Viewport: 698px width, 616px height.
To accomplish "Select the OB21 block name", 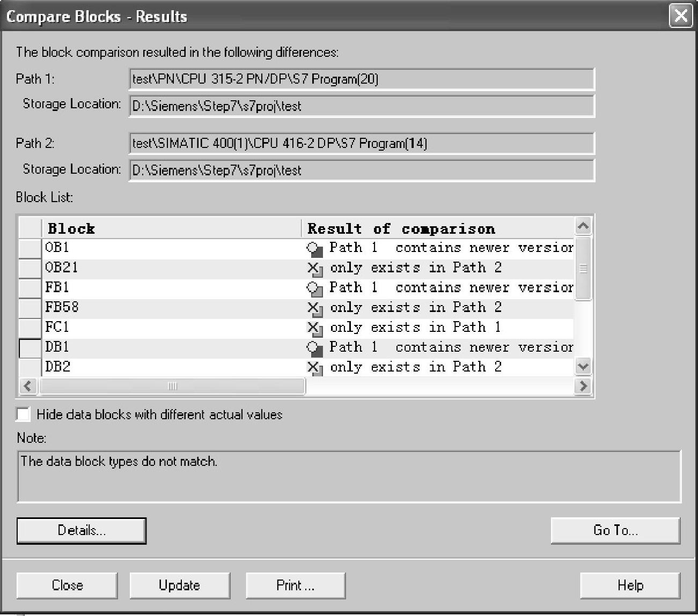I will click(x=62, y=268).
